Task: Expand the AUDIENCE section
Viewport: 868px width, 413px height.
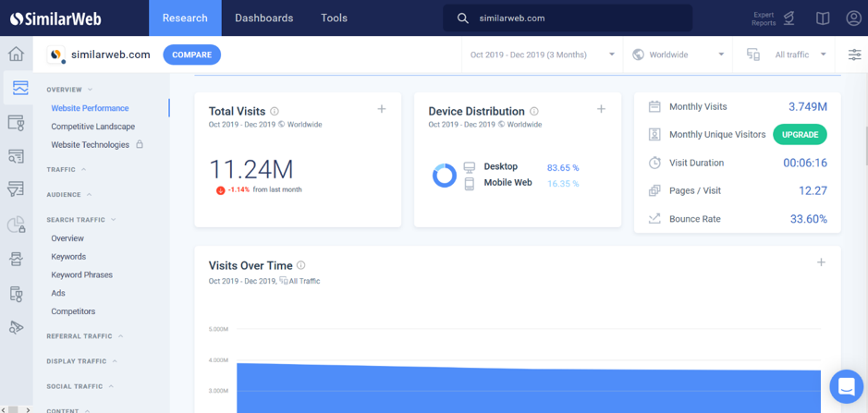Action: tap(69, 195)
